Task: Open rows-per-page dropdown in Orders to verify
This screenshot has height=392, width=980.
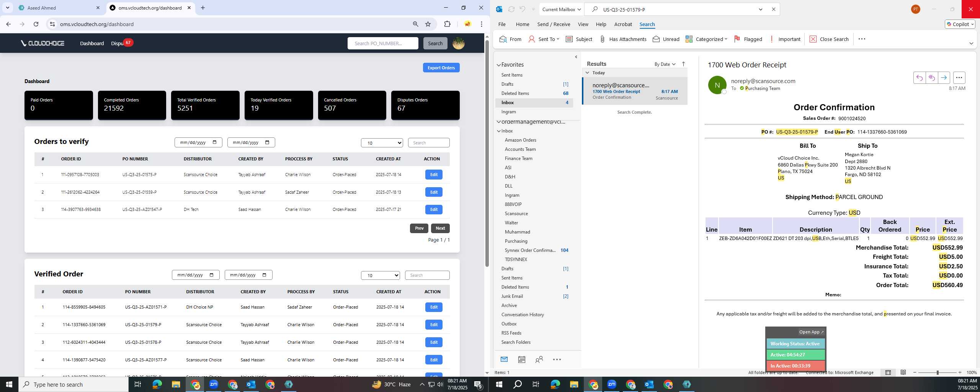Action: [x=382, y=143]
